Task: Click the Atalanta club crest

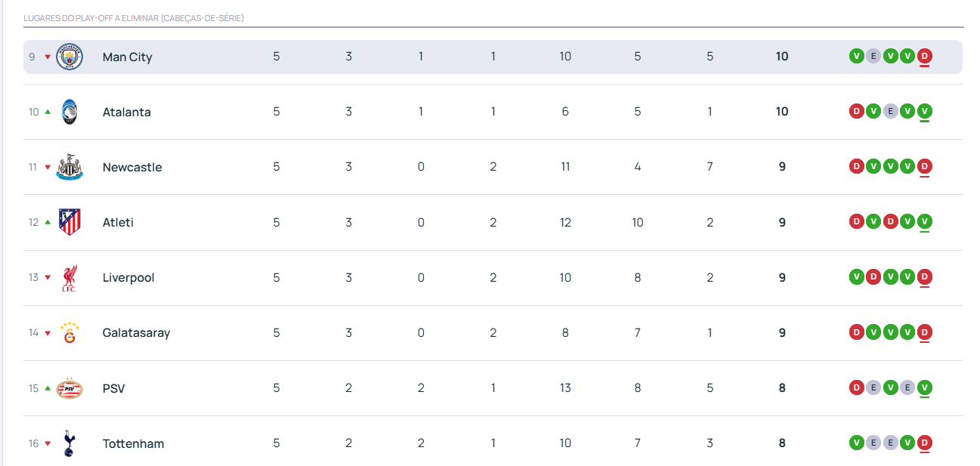Action: [70, 112]
